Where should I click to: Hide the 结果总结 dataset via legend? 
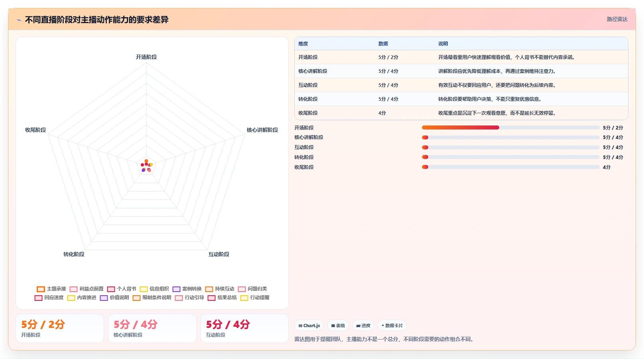[x=222, y=298]
